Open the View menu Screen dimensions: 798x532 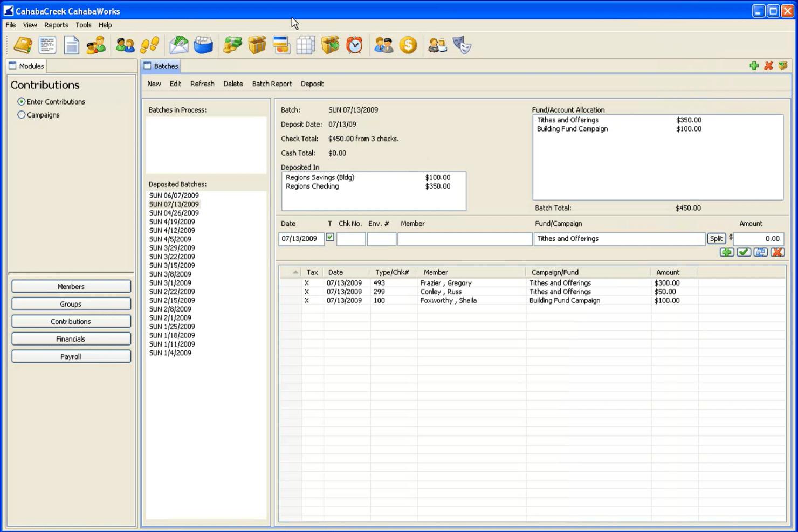coord(30,25)
